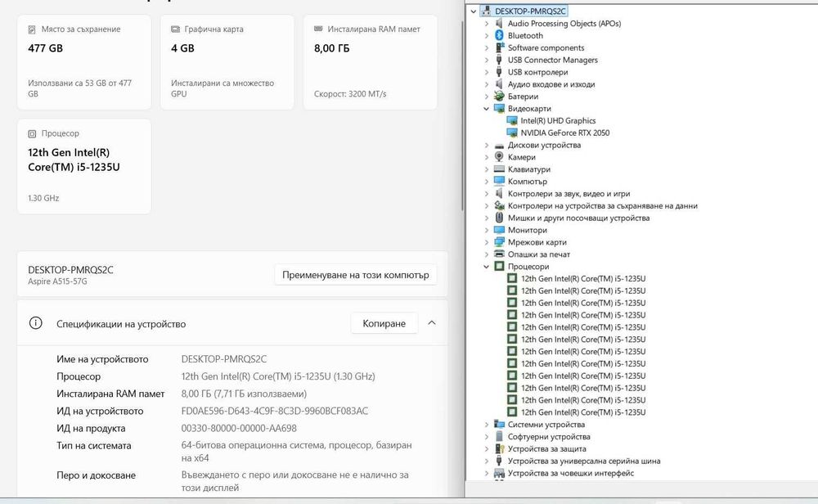Screen dimensions: 818x504
Task: Click the info icon beside Спецификации на устройството
Action: click(x=35, y=323)
